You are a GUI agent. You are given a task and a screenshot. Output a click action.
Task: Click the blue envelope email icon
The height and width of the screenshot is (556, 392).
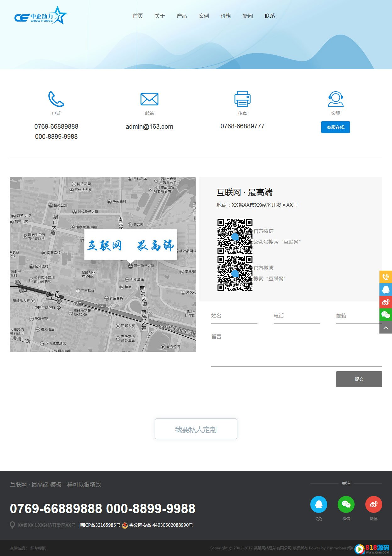[149, 99]
